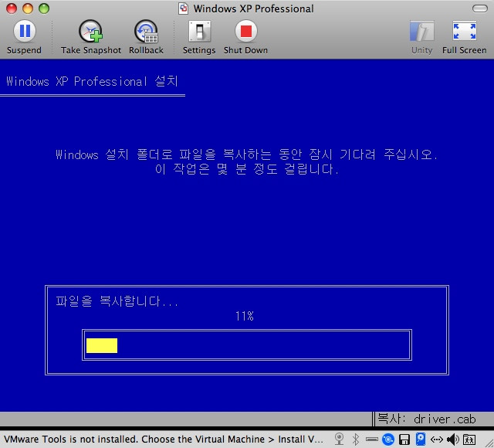Click the 파일을 복사합니다 status label

[117, 301]
